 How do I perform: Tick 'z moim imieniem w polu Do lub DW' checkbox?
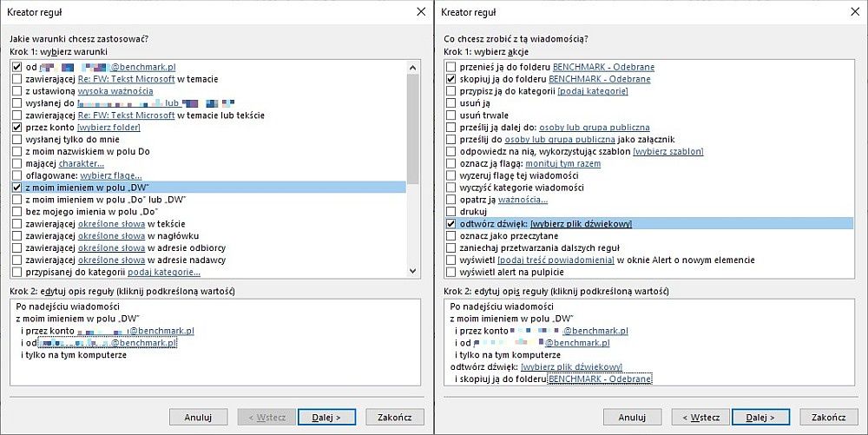click(16, 200)
